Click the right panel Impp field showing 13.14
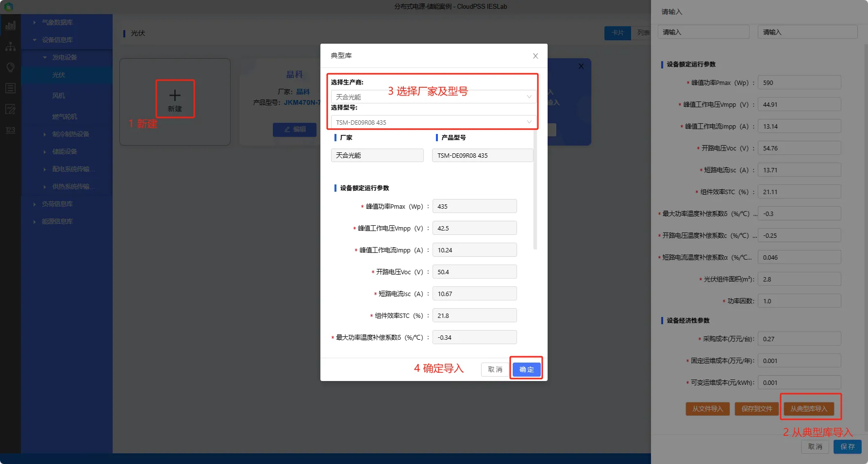Screen dimensions: 868x464 tap(800, 126)
